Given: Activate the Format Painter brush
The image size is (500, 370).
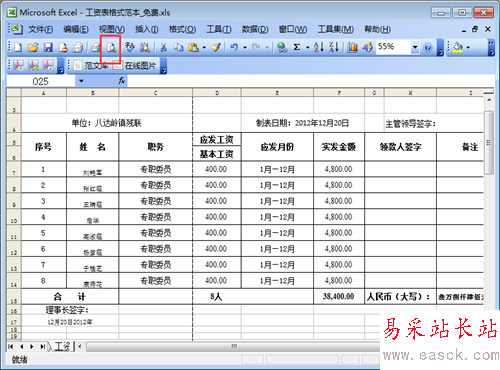Looking at the screenshot, I should coord(216,48).
